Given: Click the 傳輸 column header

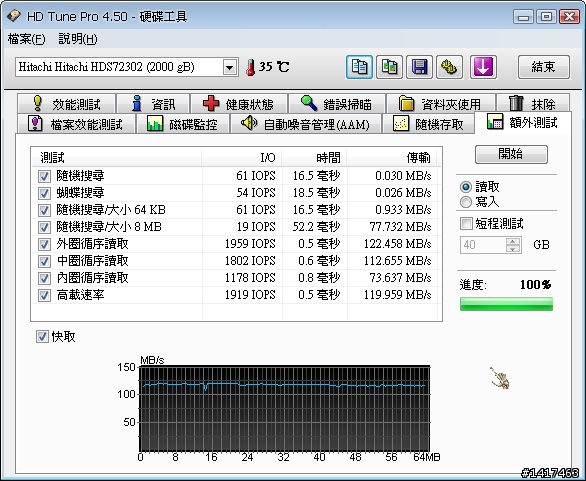Looking at the screenshot, I should pos(392,157).
